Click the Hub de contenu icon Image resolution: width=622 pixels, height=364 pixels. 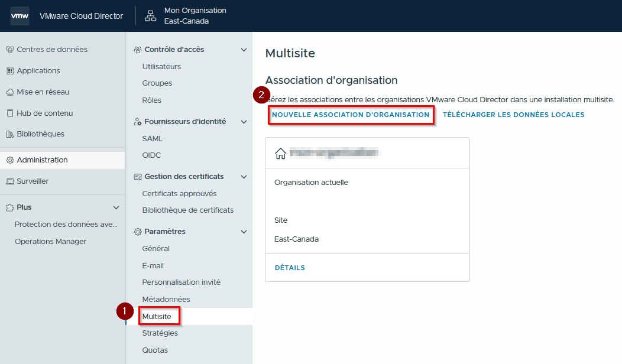pos(10,113)
